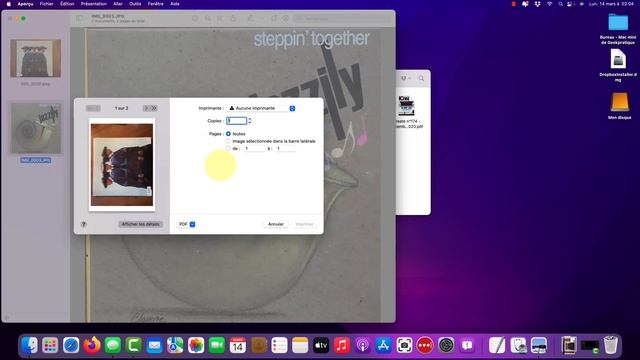Select the 'toutes' pages radio button
Screen dimensions: 640x360
click(228, 133)
